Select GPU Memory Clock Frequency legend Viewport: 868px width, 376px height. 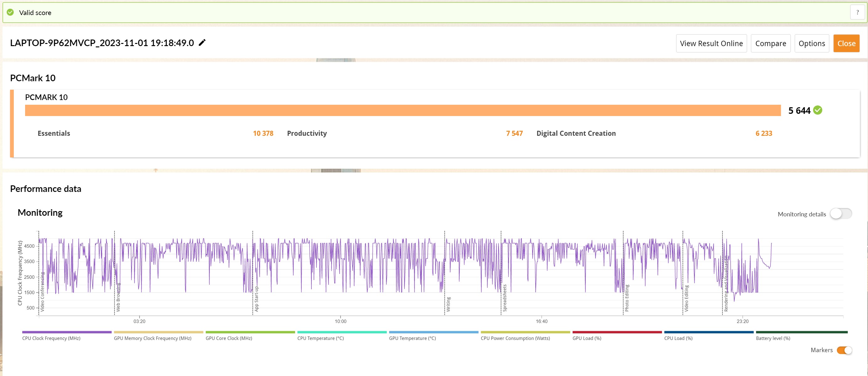pos(152,338)
